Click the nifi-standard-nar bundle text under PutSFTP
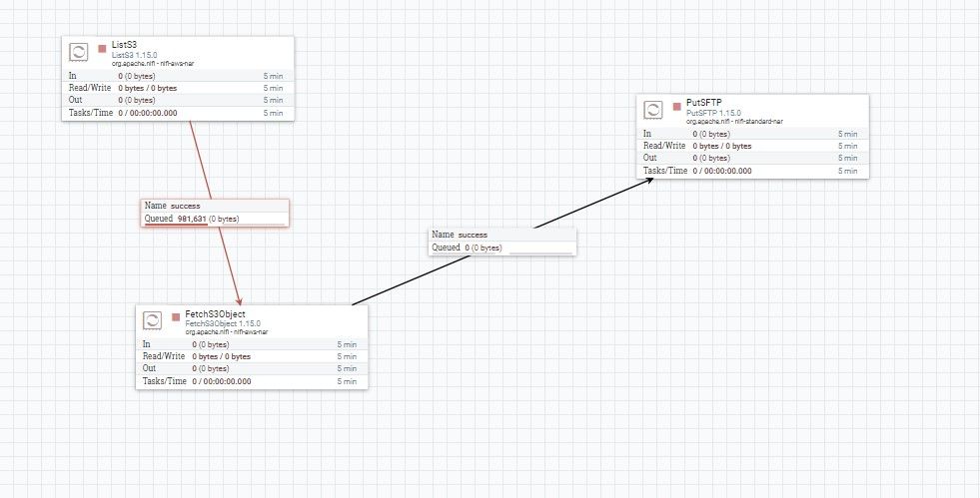 [759, 122]
